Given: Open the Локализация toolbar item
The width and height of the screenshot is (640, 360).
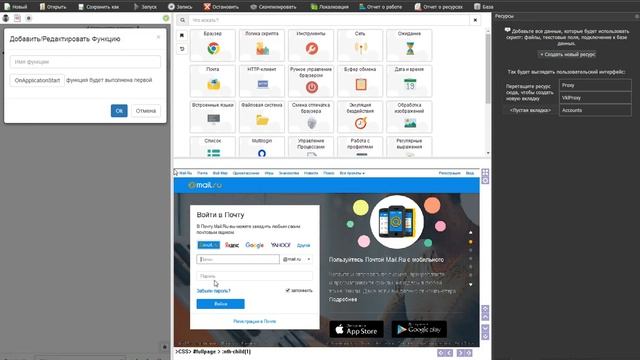Looking at the screenshot, I should (x=329, y=7).
